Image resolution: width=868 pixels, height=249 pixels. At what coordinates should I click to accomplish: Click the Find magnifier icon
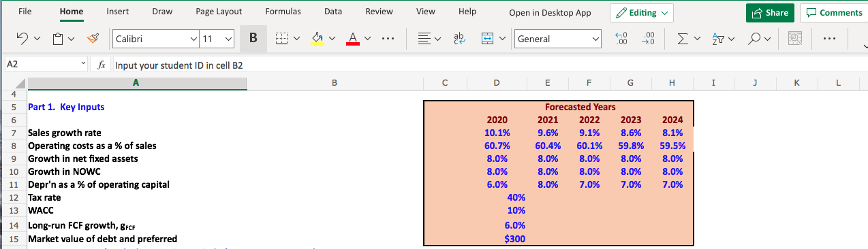point(755,39)
